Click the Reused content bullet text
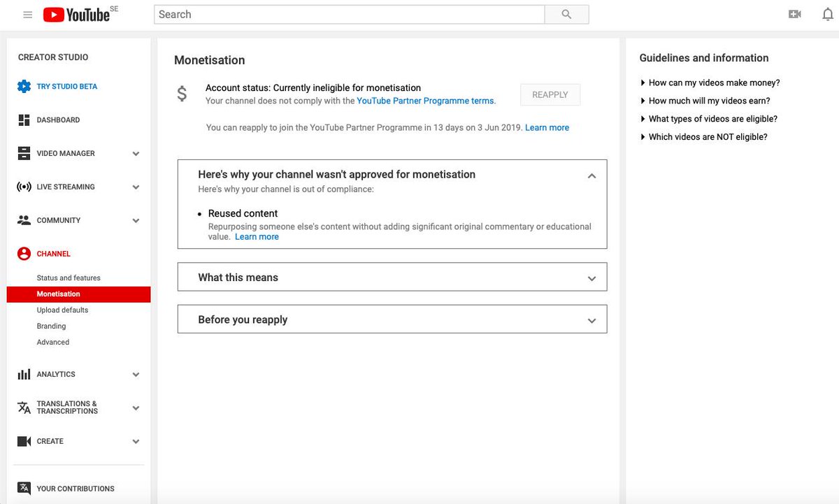 (x=243, y=214)
